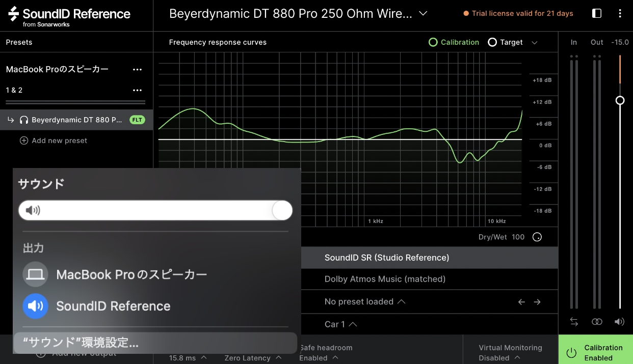The width and height of the screenshot is (633, 364).
Task: Click the SoundID Reference logo
Action: (69, 16)
